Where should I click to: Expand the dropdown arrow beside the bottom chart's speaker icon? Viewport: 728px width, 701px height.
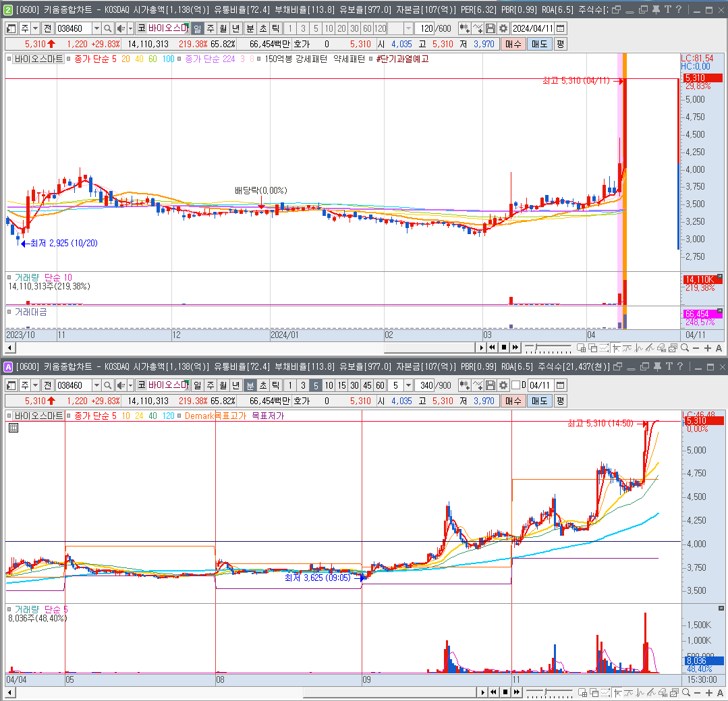tap(130, 385)
